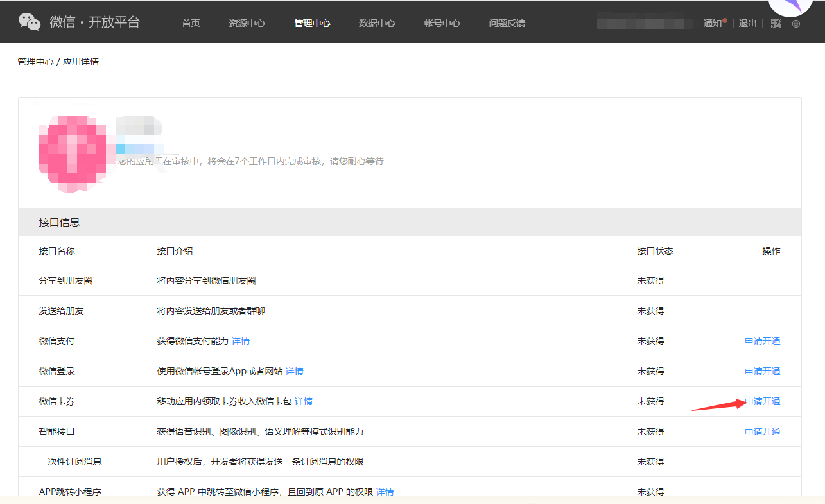Viewport: 825px width, 504px height.
Task: Open 管理中心 menu
Action: (312, 23)
